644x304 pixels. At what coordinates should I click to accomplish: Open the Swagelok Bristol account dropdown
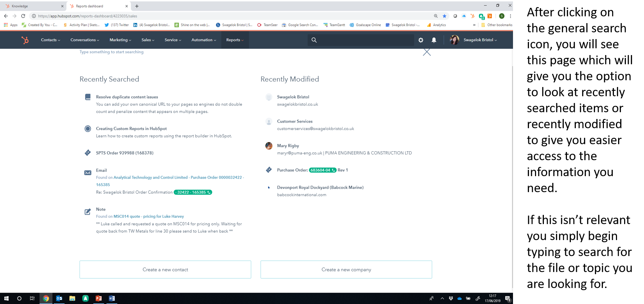pyautogui.click(x=480, y=40)
